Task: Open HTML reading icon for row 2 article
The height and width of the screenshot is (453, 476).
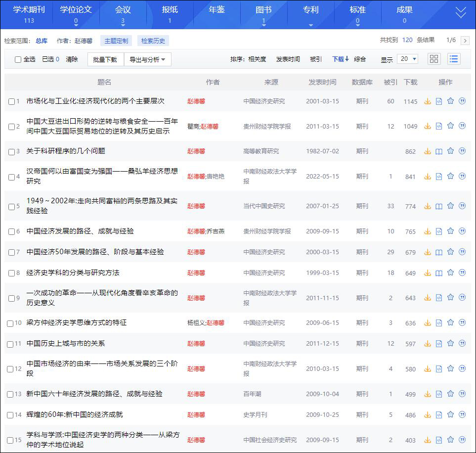Action: [439, 126]
